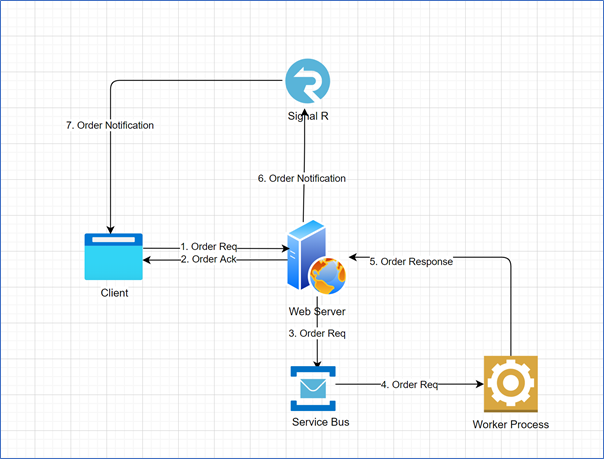
Task: Select the '5. Order Response' label
Action: click(411, 262)
